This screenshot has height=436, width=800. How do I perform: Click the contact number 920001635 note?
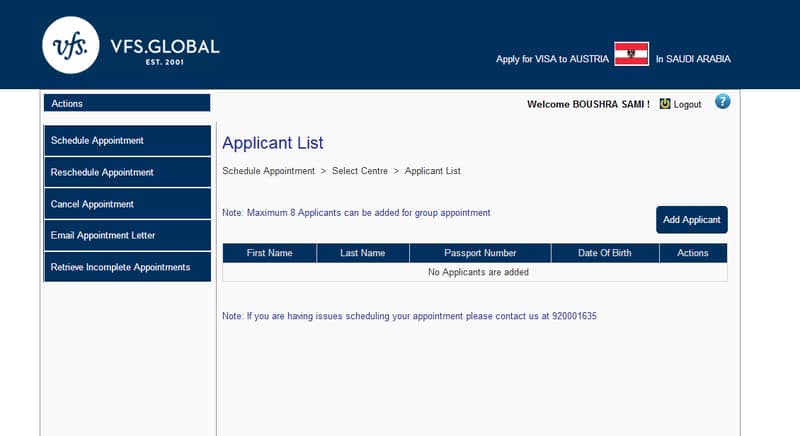point(409,316)
